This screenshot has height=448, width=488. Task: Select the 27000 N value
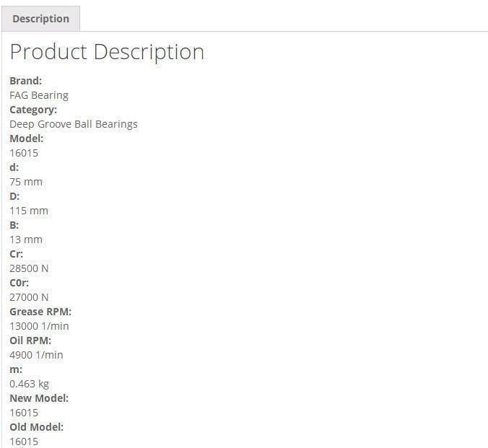29,297
